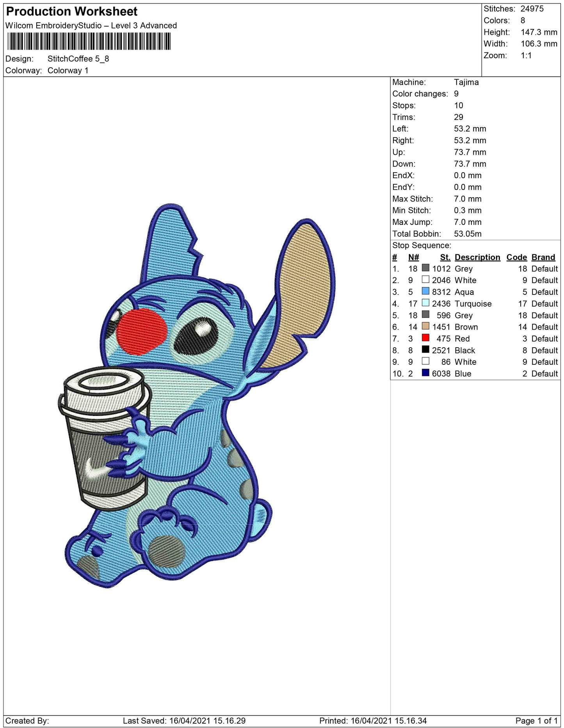The image size is (564, 728).
Task: Click the "Up:" label
Action: (399, 153)
